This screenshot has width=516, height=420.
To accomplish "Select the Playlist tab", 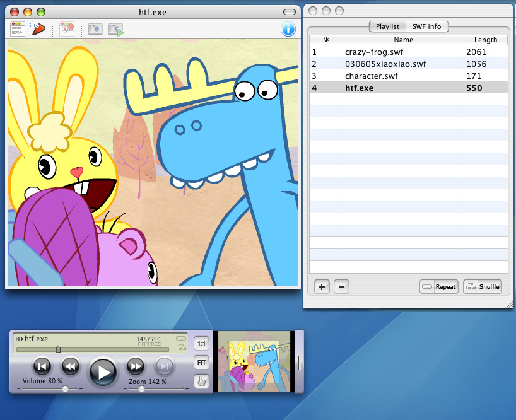I will pyautogui.click(x=387, y=26).
